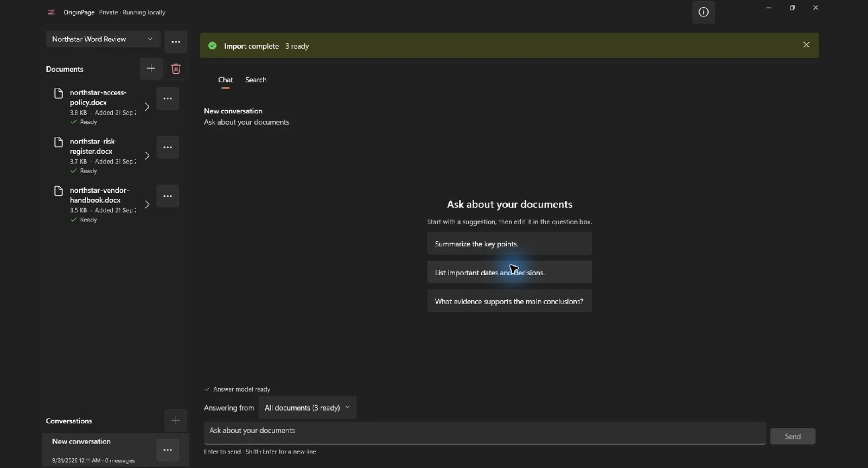Open workspace more options menu
This screenshot has width=868, height=468.
176,42
